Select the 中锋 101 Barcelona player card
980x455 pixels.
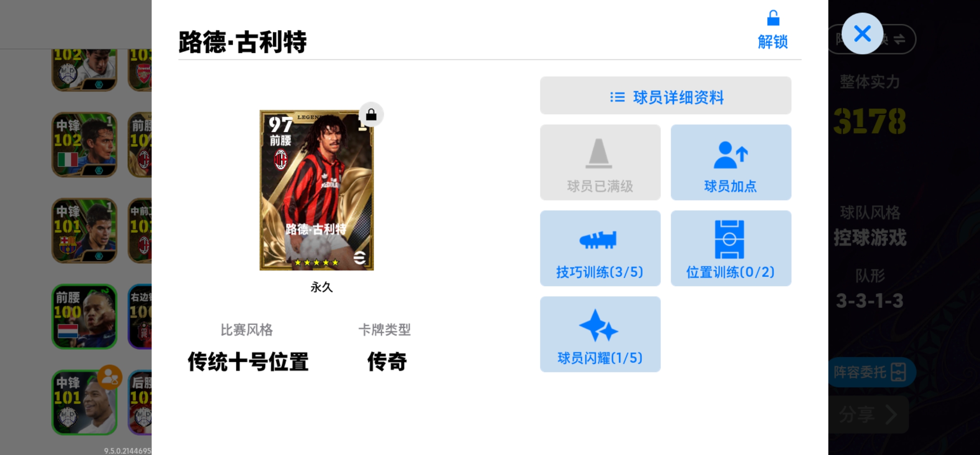coord(84,230)
